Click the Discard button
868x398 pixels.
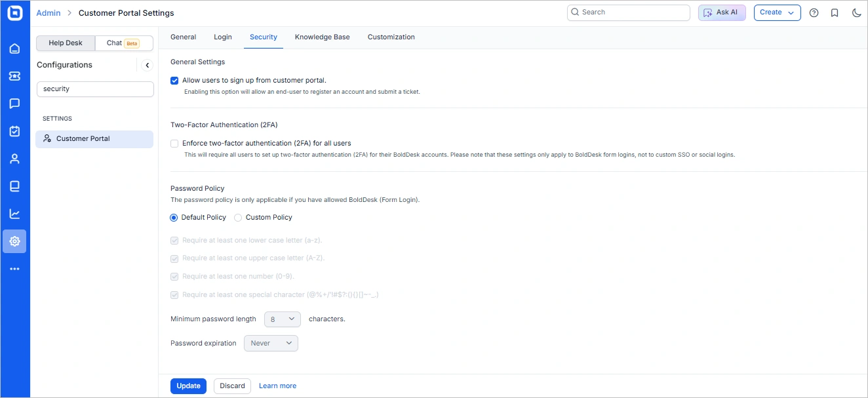pyautogui.click(x=232, y=386)
